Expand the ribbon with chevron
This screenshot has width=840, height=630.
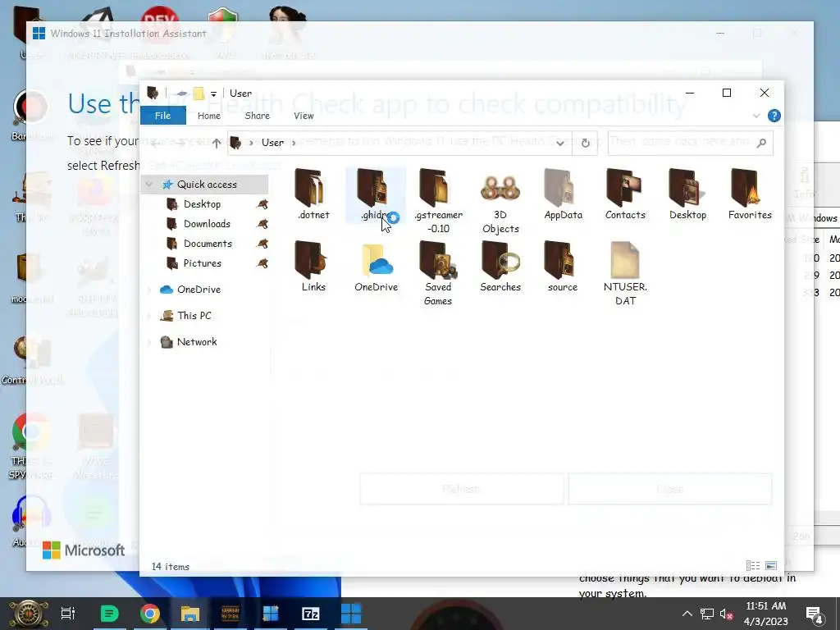click(x=756, y=116)
